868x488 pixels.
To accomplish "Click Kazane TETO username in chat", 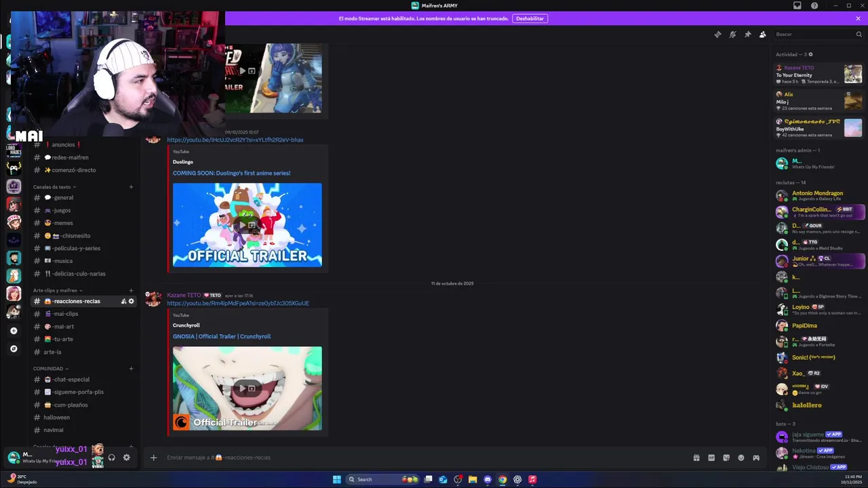I will pos(184,296).
